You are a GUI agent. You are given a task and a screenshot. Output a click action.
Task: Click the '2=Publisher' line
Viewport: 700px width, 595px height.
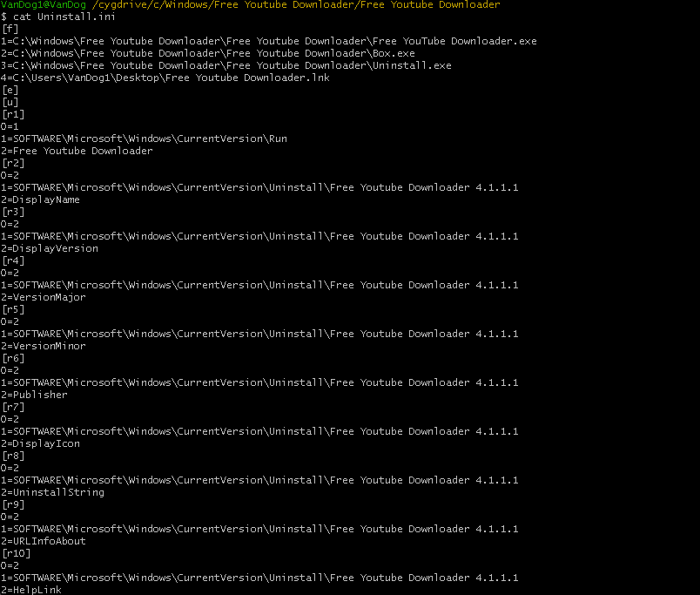click(x=34, y=395)
